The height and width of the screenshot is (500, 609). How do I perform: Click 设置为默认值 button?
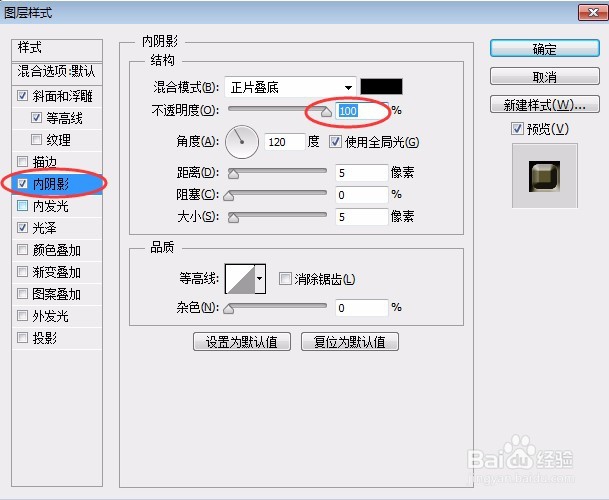pos(242,341)
